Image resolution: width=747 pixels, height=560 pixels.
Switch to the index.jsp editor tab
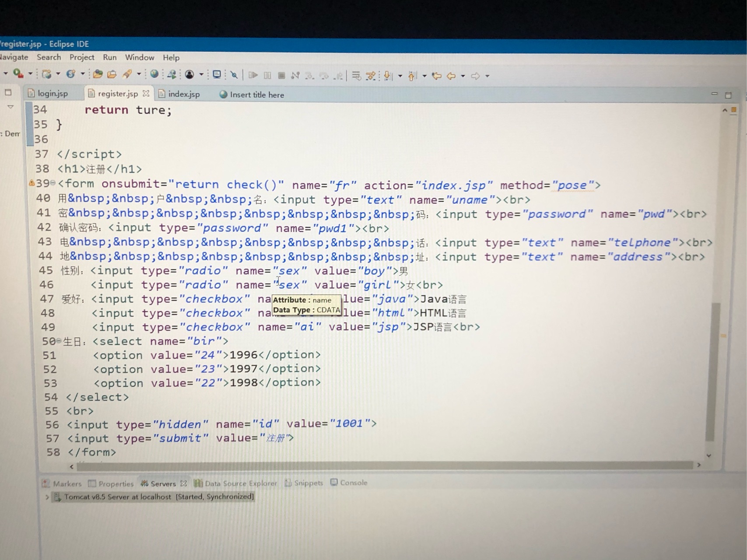(180, 94)
